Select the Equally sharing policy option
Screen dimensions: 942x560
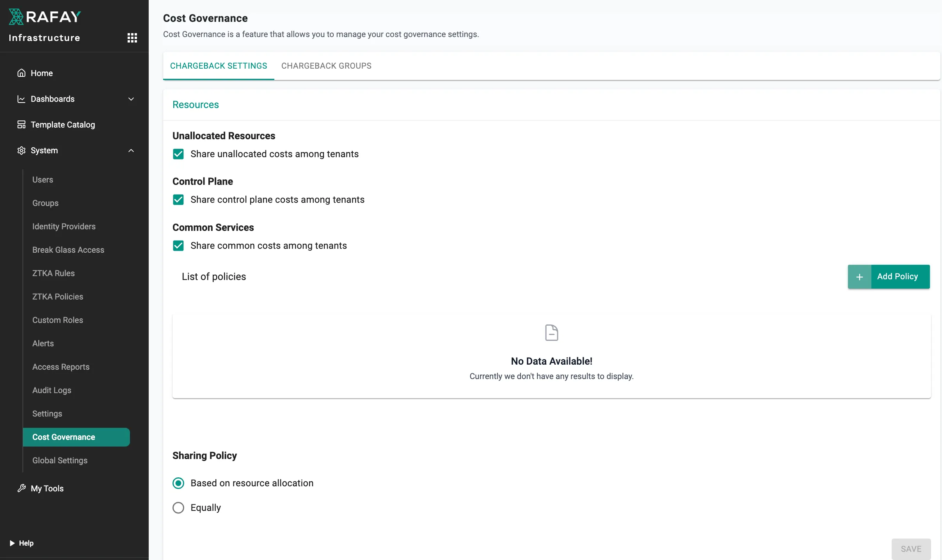point(178,508)
